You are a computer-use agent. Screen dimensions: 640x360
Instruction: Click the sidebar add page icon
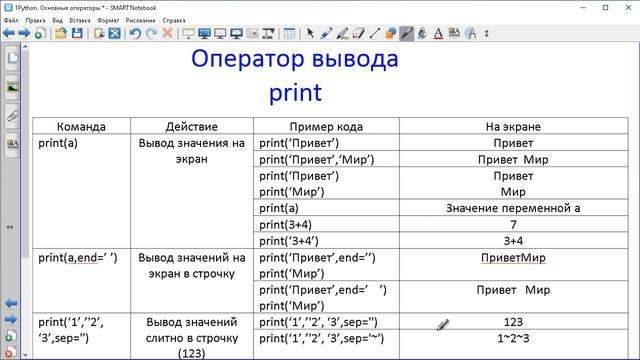pos(11,336)
